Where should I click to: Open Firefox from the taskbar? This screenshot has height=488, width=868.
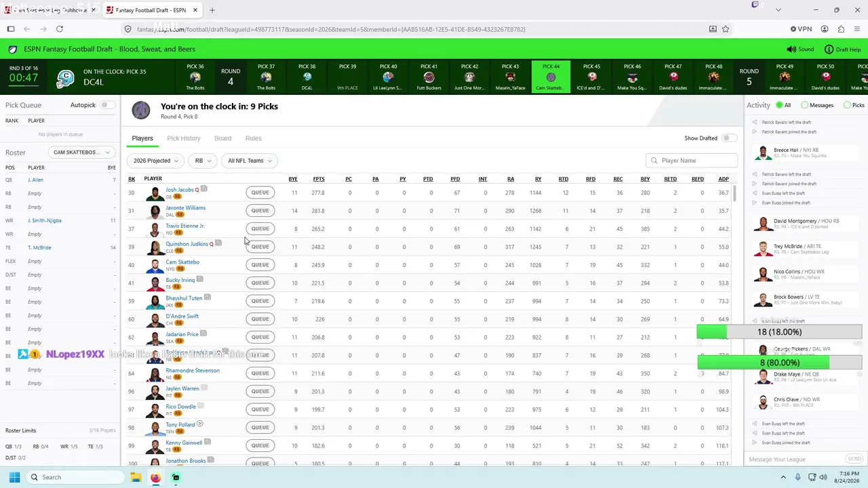(x=155, y=477)
